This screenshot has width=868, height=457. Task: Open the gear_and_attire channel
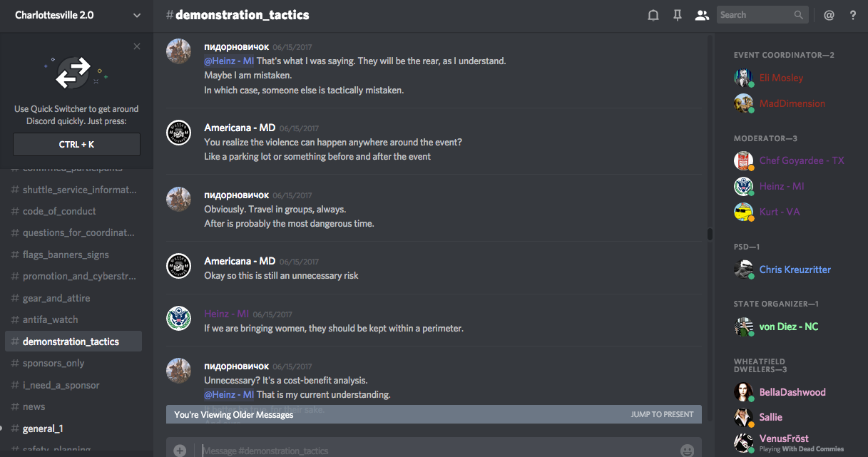[x=56, y=298]
